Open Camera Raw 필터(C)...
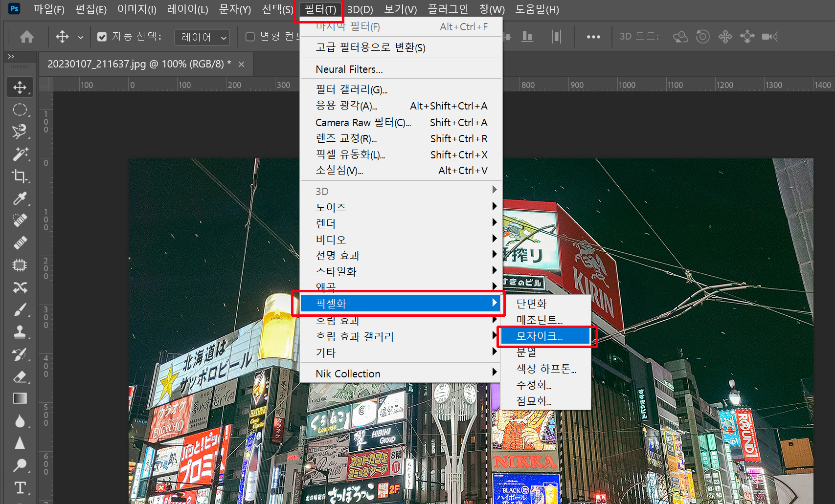 click(x=401, y=122)
